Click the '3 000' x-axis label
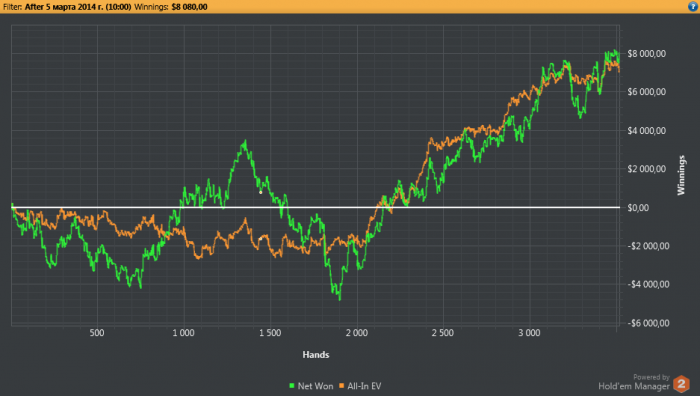 529,333
